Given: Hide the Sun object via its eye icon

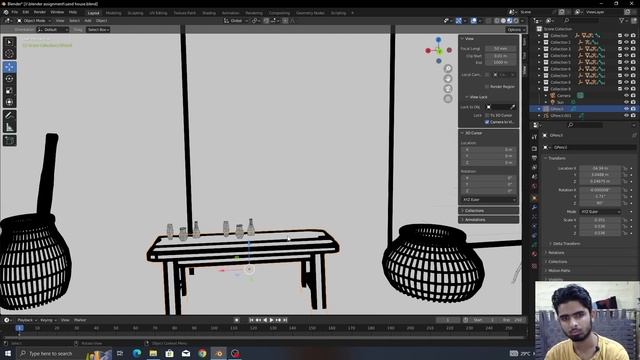Looking at the screenshot, I should pos(626,102).
